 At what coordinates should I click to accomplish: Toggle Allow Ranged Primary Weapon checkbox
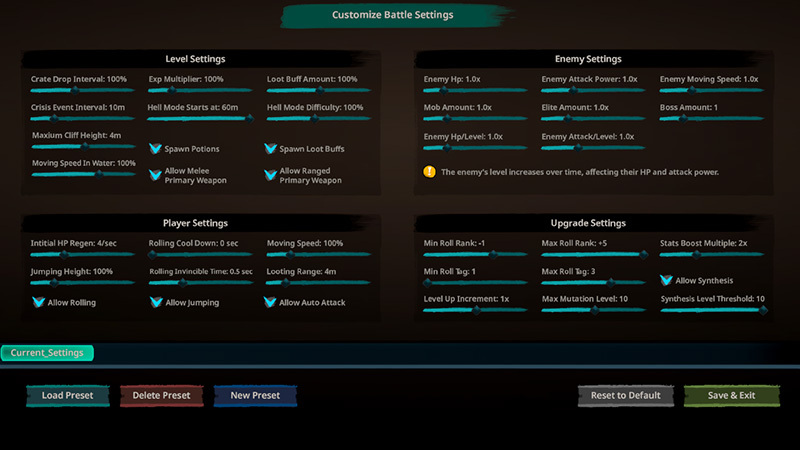tap(271, 175)
